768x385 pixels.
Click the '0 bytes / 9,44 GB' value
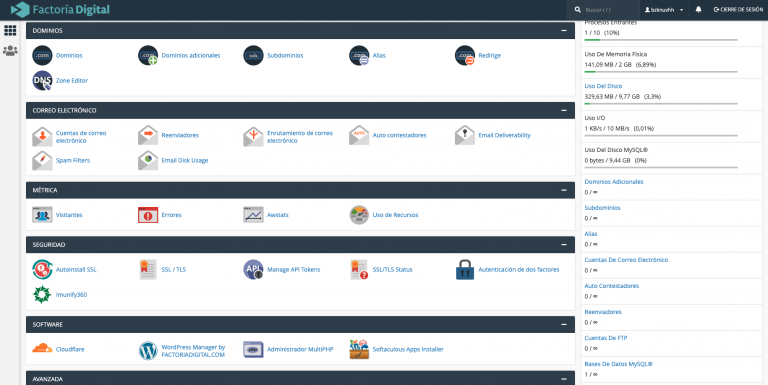(x=607, y=160)
